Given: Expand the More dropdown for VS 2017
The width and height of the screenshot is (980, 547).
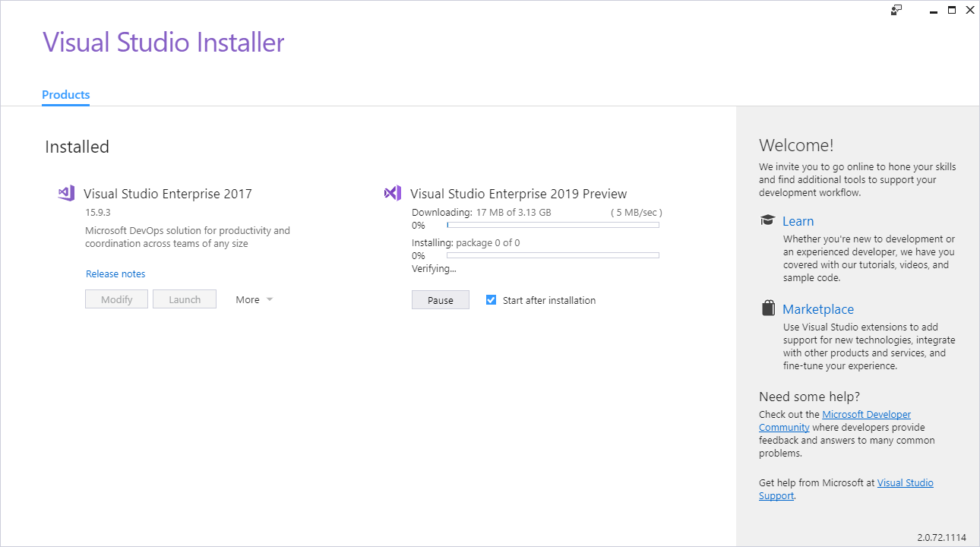Looking at the screenshot, I should click(254, 299).
